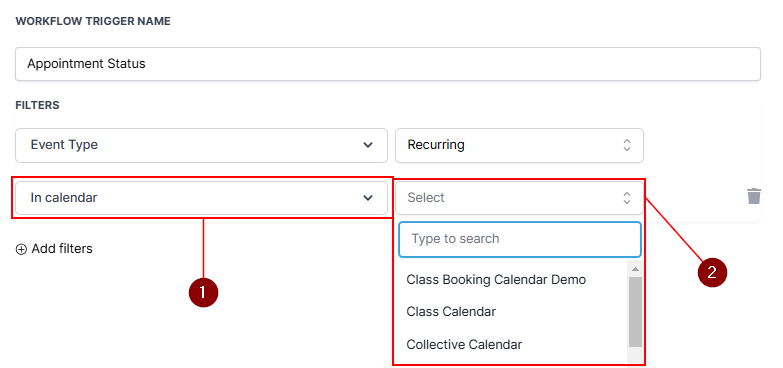Click the plus circle icon beside Add filters
The height and width of the screenshot is (368, 783).
21,250
